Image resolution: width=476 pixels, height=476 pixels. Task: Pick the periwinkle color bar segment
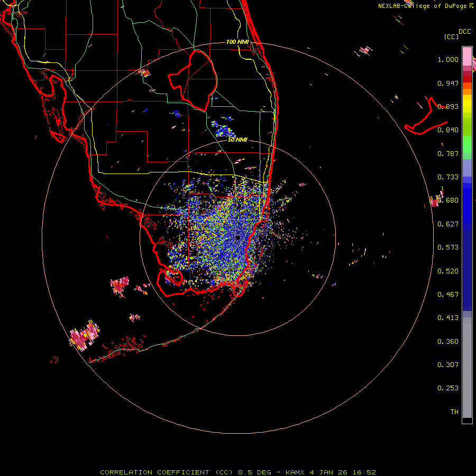tap(467, 168)
